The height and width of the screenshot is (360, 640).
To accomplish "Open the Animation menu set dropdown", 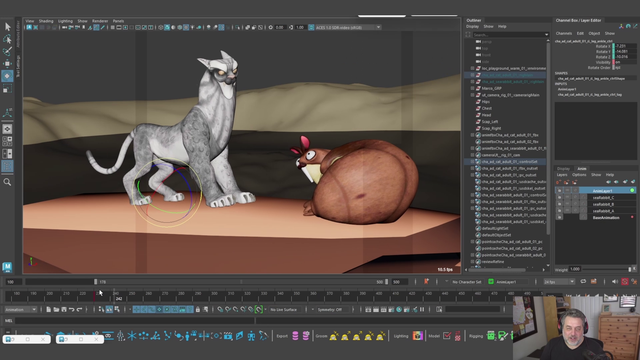I will (20, 309).
